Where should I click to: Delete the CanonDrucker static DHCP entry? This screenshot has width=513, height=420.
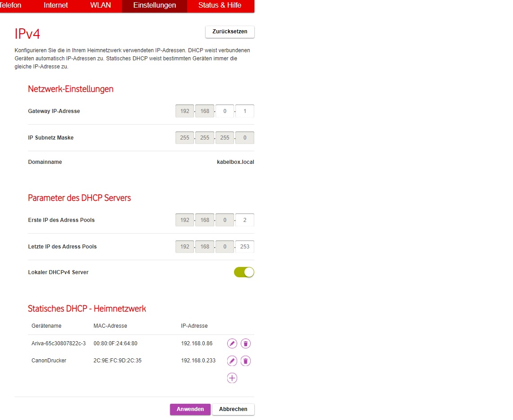pos(246,361)
